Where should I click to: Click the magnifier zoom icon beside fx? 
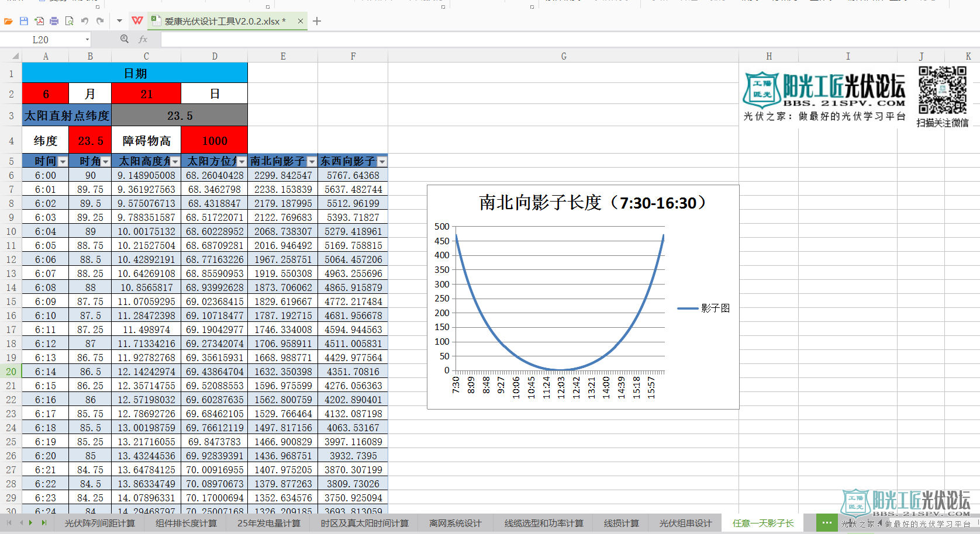pyautogui.click(x=125, y=39)
